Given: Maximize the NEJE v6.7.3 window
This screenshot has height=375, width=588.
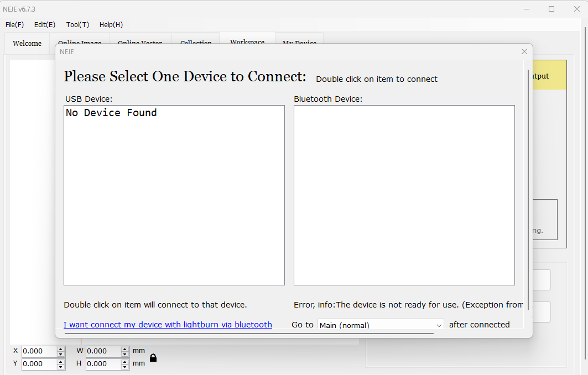Looking at the screenshot, I should click(551, 9).
